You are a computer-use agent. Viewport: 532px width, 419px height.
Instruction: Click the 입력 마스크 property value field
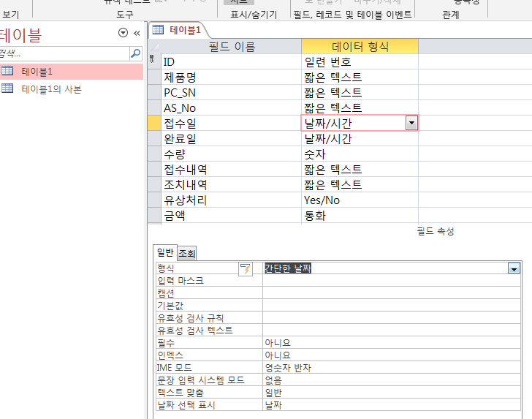tap(392, 281)
